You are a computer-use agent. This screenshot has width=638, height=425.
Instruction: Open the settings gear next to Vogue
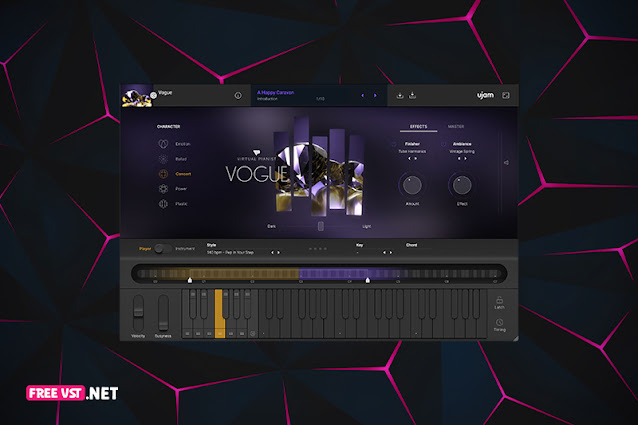pos(153,95)
